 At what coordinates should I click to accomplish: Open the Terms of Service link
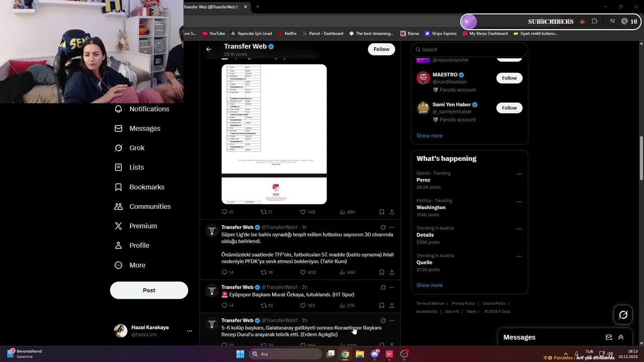tap(430, 304)
